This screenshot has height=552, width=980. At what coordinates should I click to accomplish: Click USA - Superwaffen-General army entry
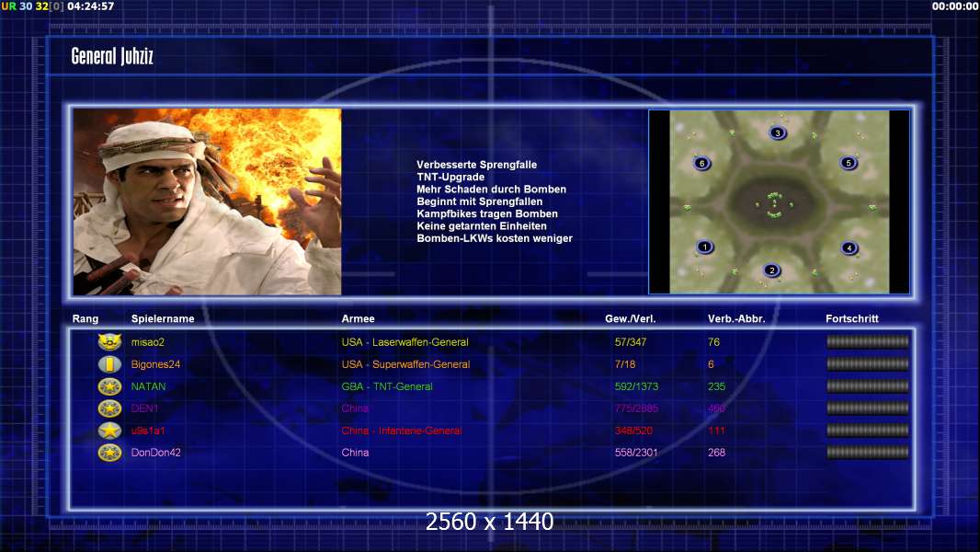pos(405,364)
